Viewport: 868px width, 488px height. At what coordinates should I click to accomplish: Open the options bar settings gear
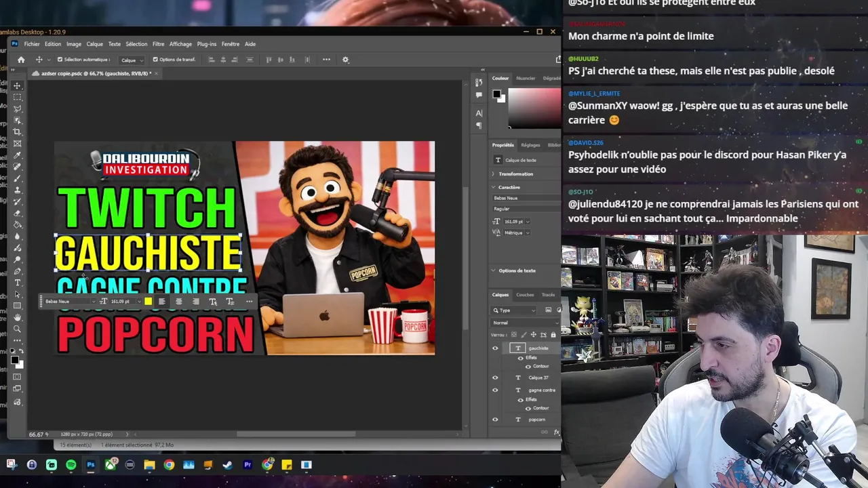345,60
